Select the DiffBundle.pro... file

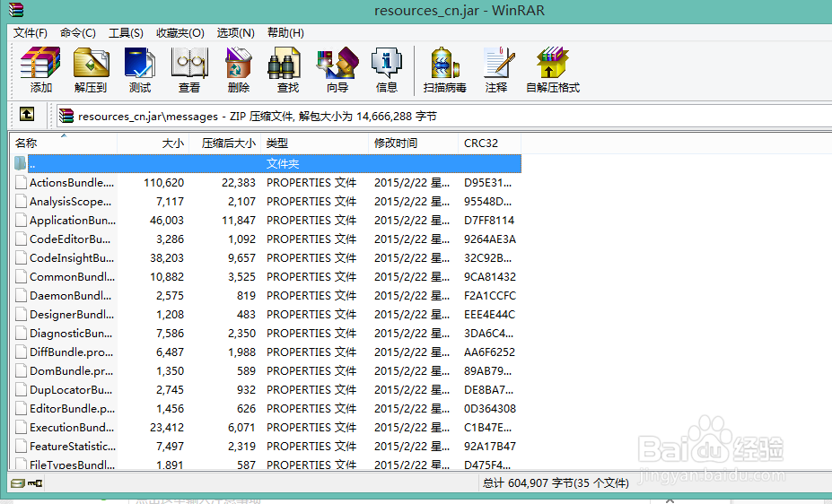72,352
